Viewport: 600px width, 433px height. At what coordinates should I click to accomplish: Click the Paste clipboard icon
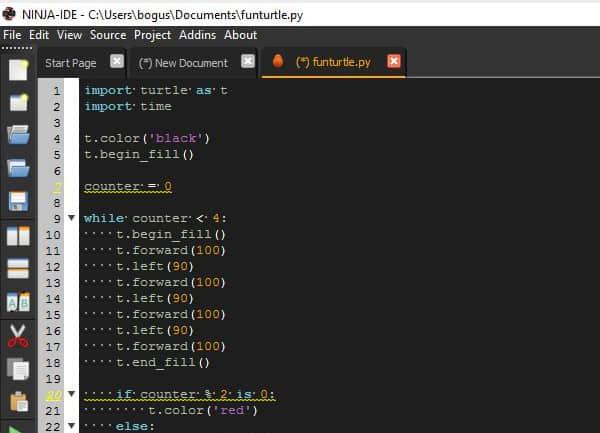click(18, 401)
